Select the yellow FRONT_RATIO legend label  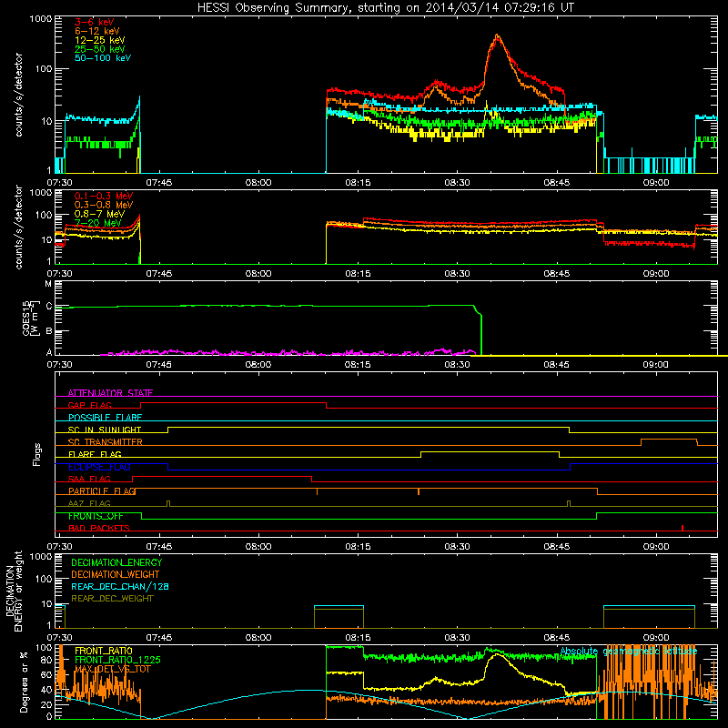[x=104, y=651]
